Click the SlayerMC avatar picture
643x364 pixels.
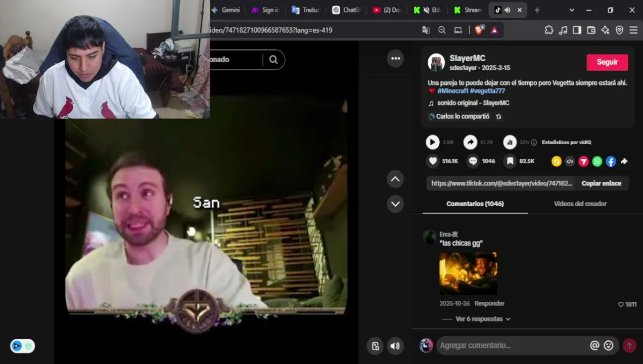point(436,63)
